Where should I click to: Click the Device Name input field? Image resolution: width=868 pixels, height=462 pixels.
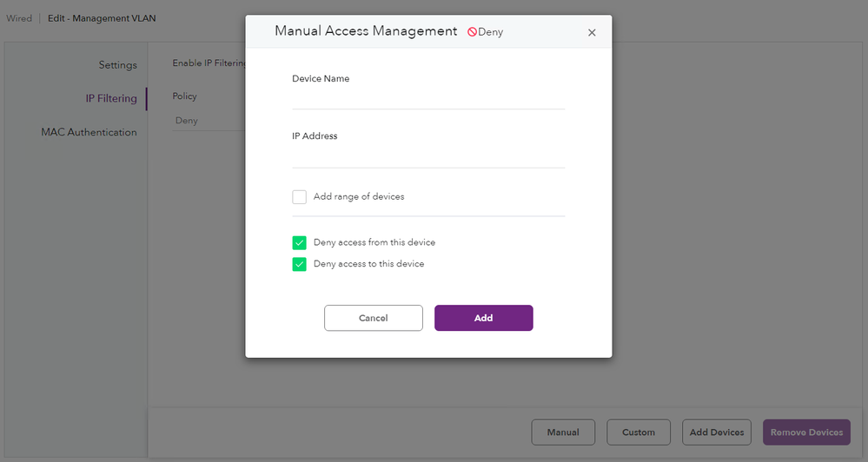pyautogui.click(x=428, y=98)
